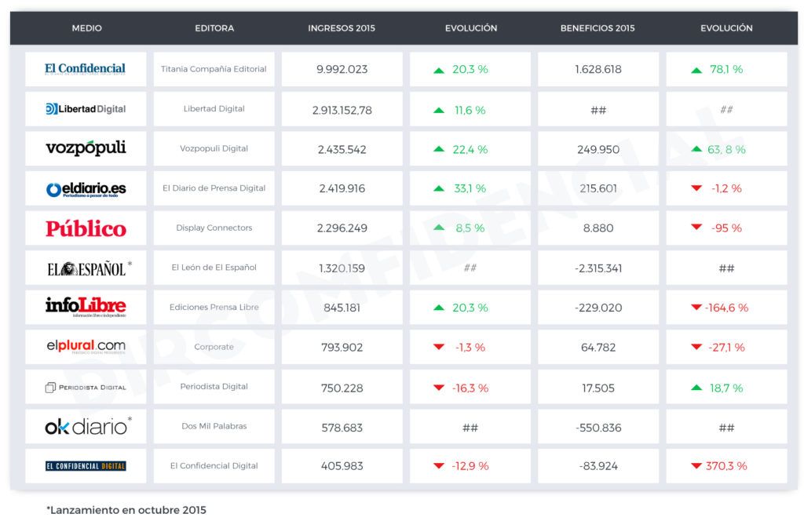Screen dimensions: 804x532
Task: Click the EDITORA column header
Action: coord(214,28)
